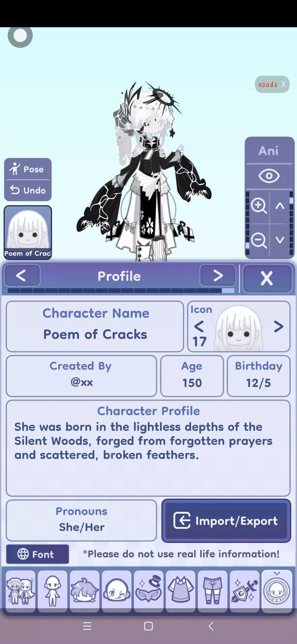This screenshot has width=297, height=644.
Task: Open the Pose selection button
Action: coord(28,169)
